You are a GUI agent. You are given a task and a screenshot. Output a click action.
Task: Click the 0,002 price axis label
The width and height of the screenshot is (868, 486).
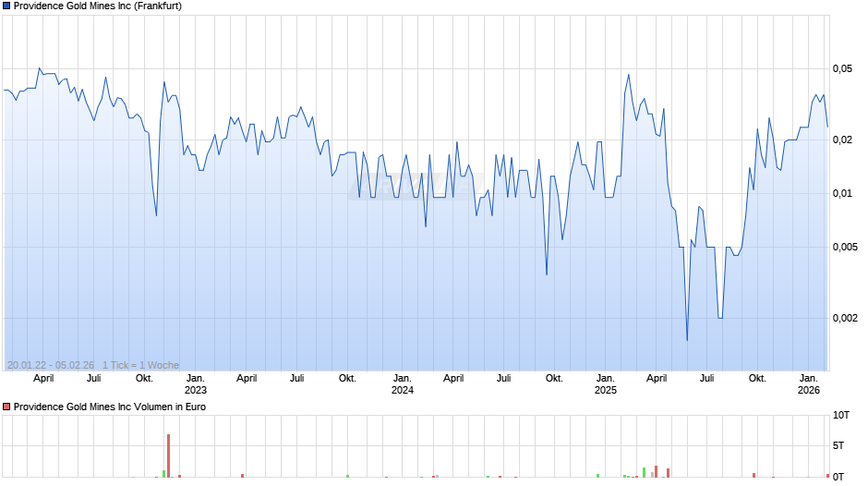point(845,318)
